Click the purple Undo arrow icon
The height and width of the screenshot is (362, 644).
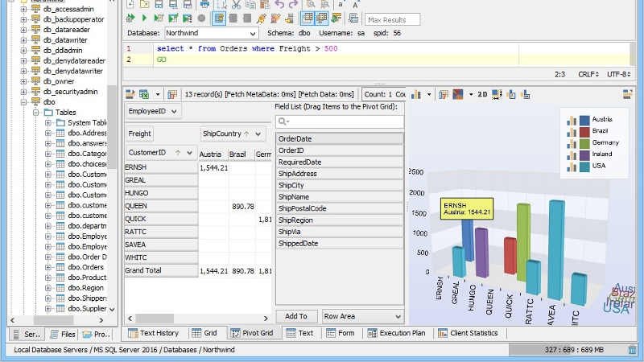(279, 5)
